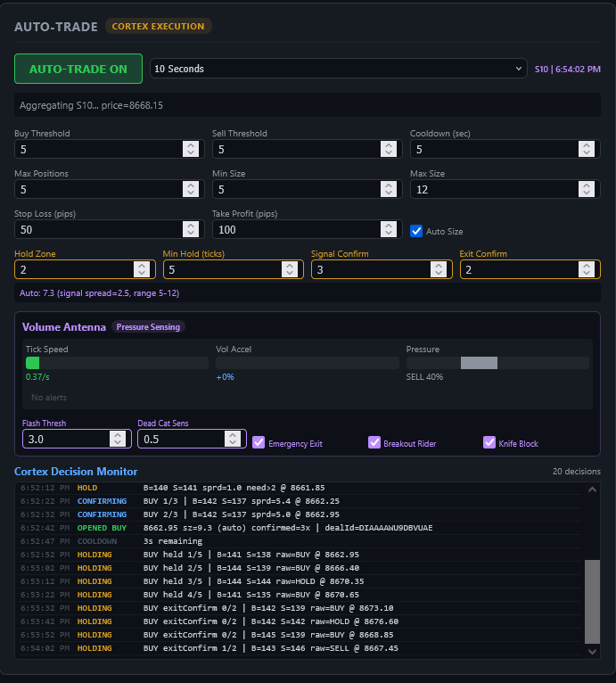Click the CORTEX EXECUTION badge

158,26
